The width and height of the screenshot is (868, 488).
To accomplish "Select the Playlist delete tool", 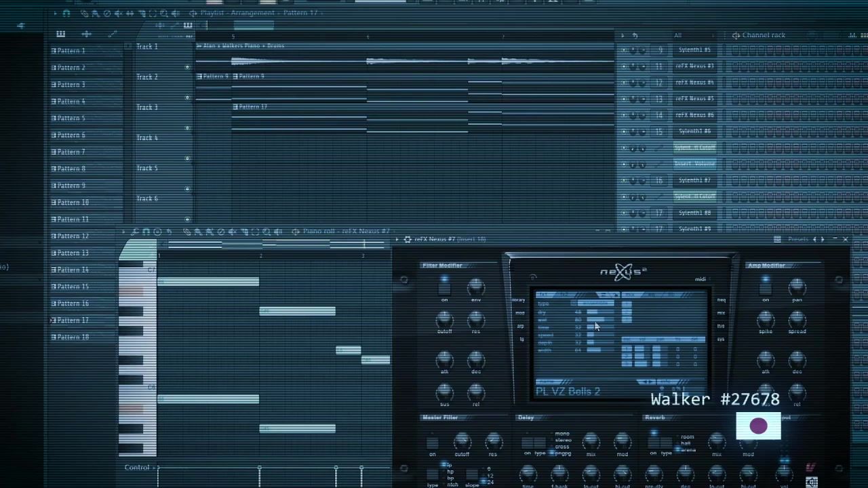I will 107,14.
